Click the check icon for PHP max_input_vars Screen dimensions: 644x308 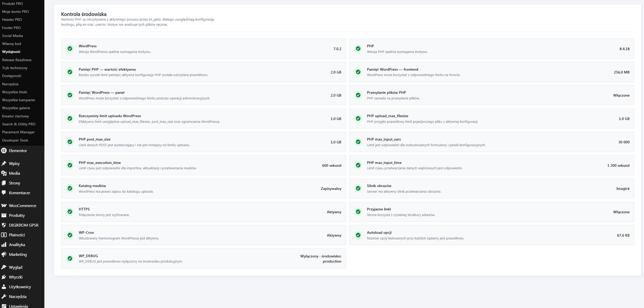pos(358,142)
